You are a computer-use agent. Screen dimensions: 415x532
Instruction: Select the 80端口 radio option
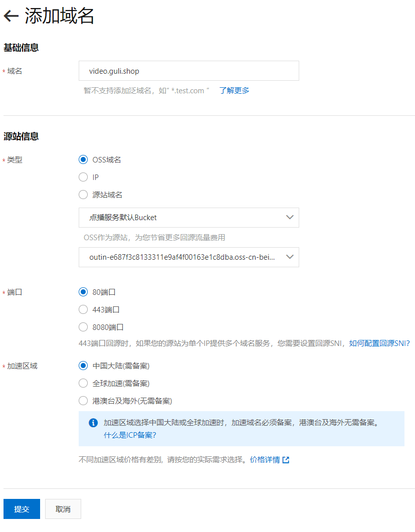click(83, 292)
